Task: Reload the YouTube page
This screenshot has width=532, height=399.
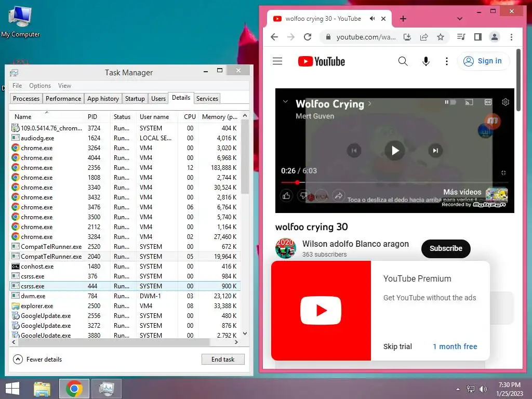Action: tap(308, 37)
